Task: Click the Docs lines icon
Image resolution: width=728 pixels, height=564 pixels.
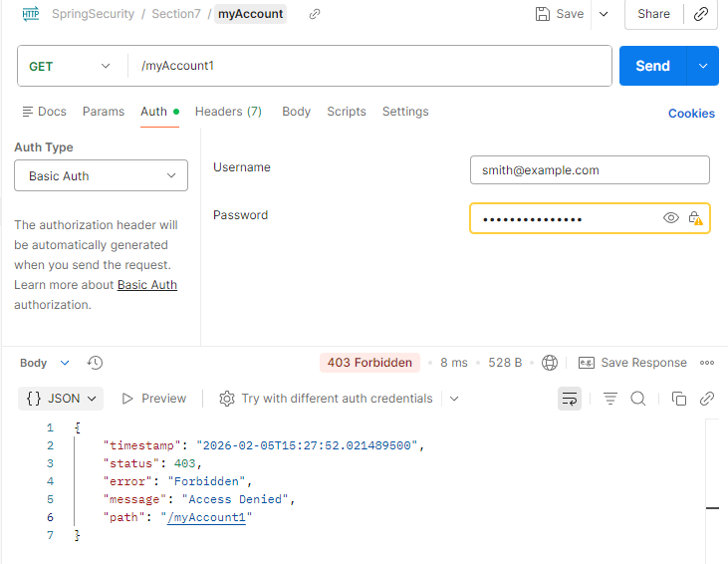Action: (28, 112)
